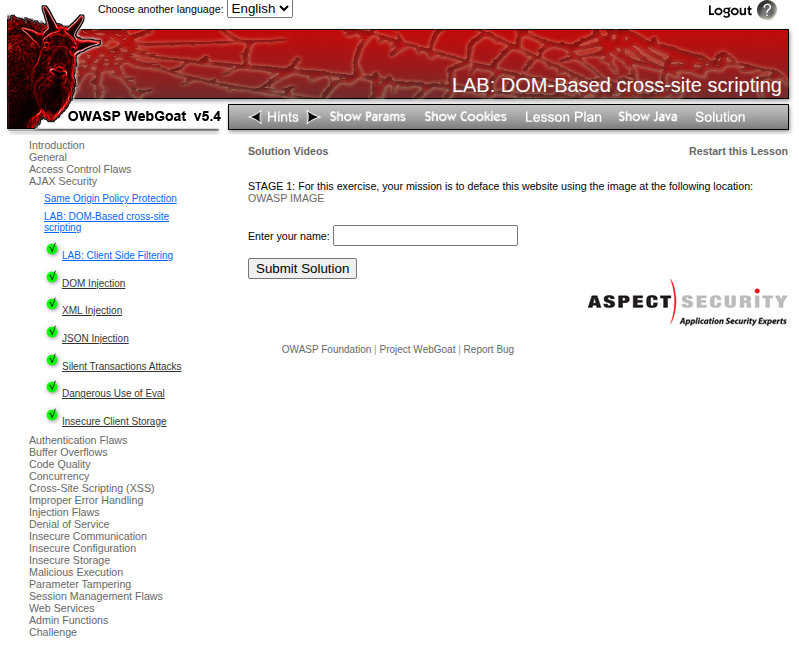Expand Improper Error Handling category
799x666 pixels.
click(86, 500)
